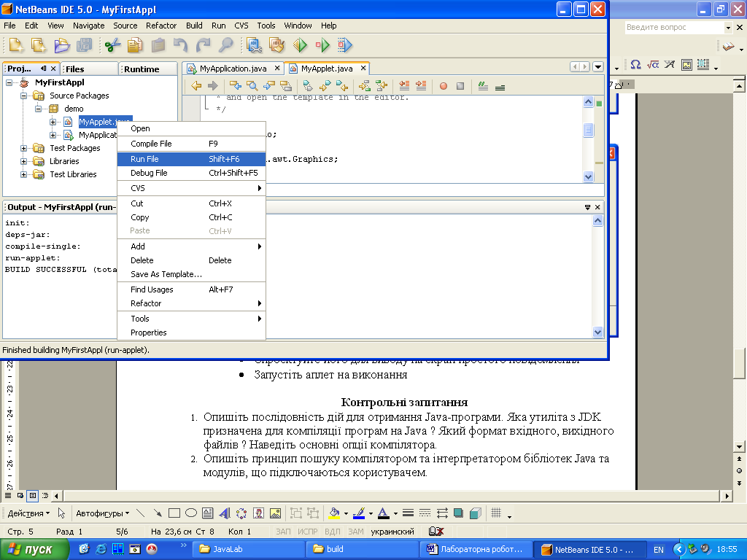Click the Toggle Bookmark icon in editor toolbar
The image size is (747, 560).
[309, 86]
